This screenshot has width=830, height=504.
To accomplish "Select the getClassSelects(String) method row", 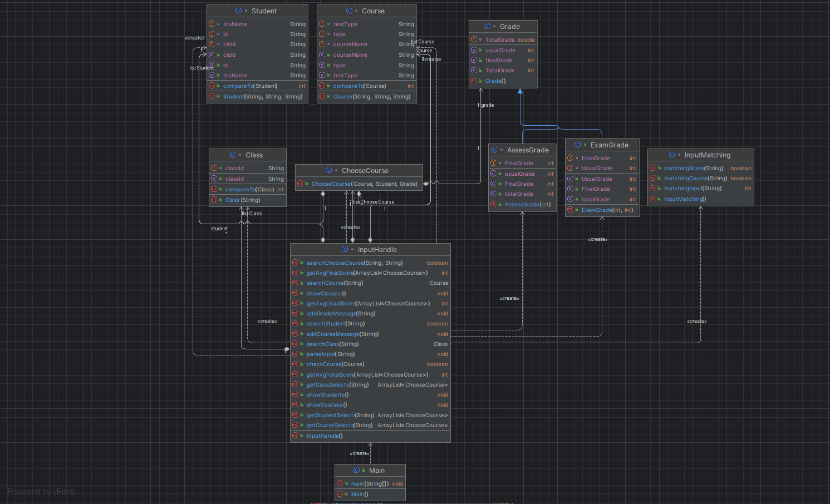I will [x=337, y=385].
